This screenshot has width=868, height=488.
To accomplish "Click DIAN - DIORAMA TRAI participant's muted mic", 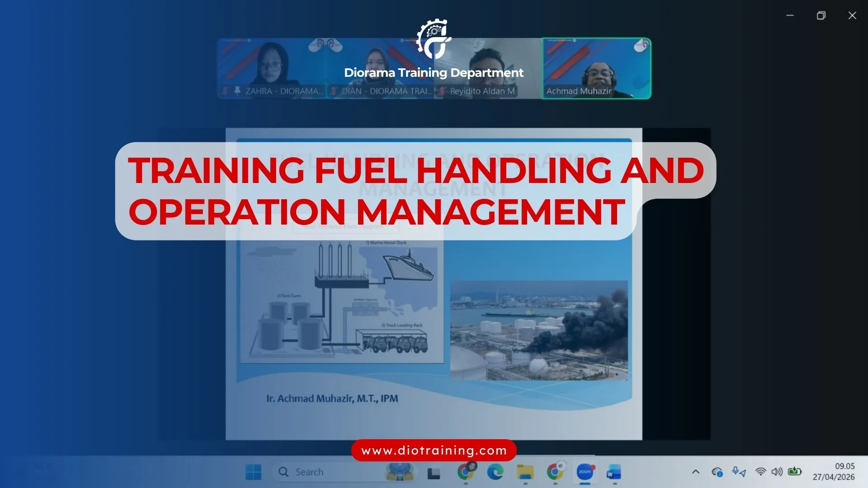I will pyautogui.click(x=334, y=91).
